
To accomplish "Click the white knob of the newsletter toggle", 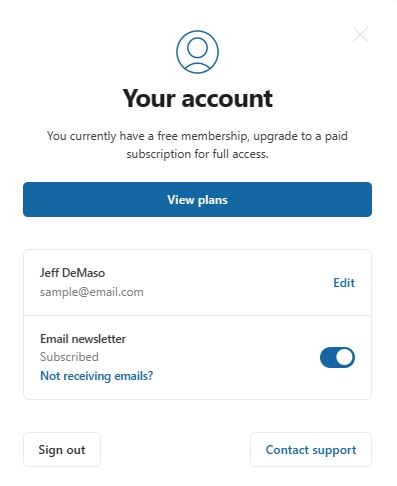I will pos(344,357).
